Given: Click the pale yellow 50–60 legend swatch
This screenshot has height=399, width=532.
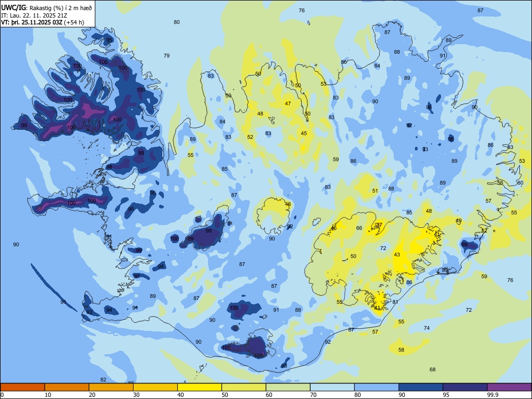Looking at the screenshot, I should coord(244,387).
